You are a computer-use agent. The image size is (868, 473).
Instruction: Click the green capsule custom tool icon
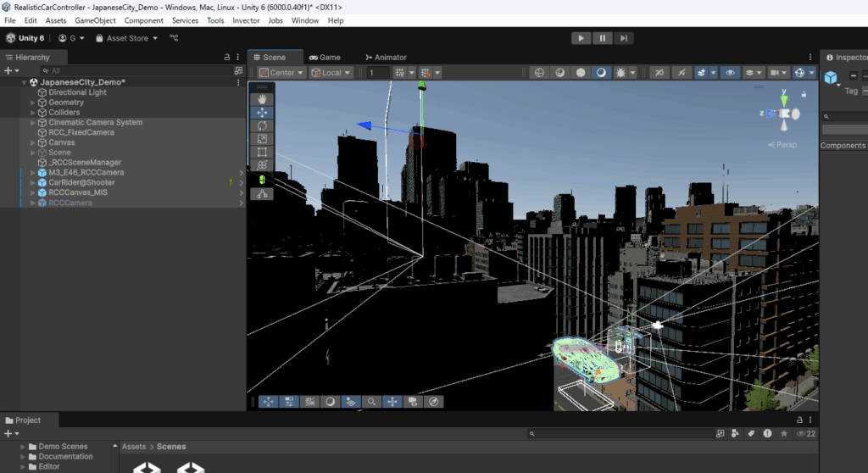click(x=262, y=180)
